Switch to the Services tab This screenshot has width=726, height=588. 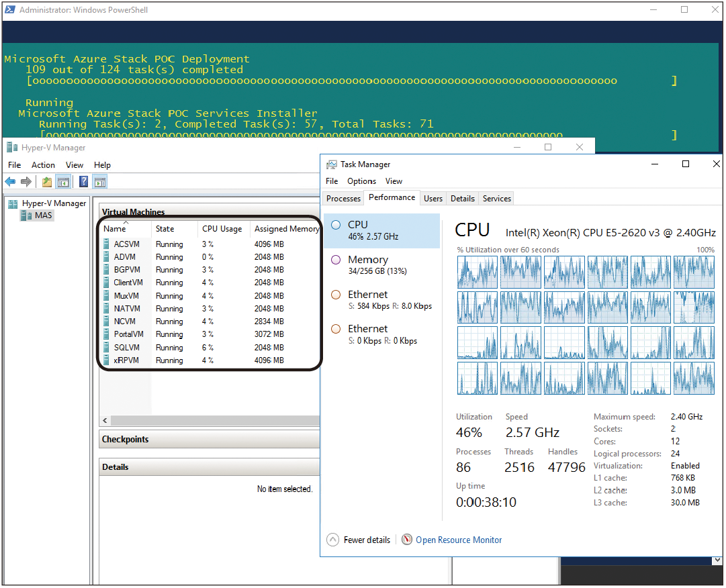tap(497, 199)
